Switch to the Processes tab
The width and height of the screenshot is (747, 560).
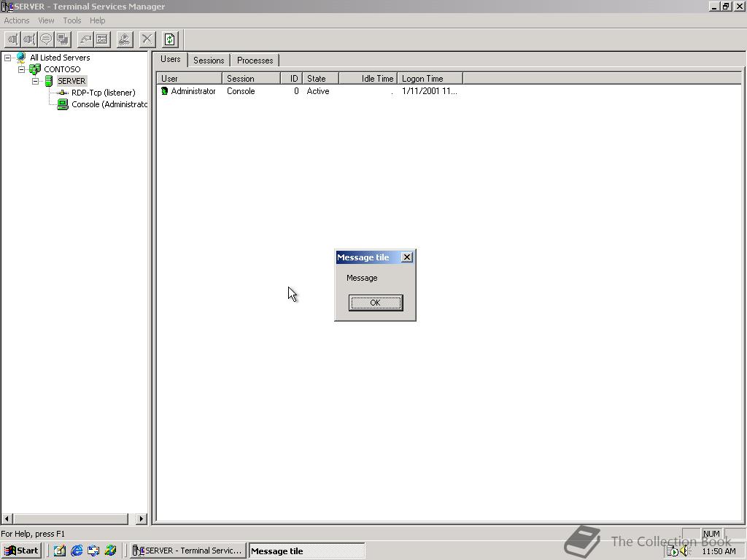click(x=255, y=61)
